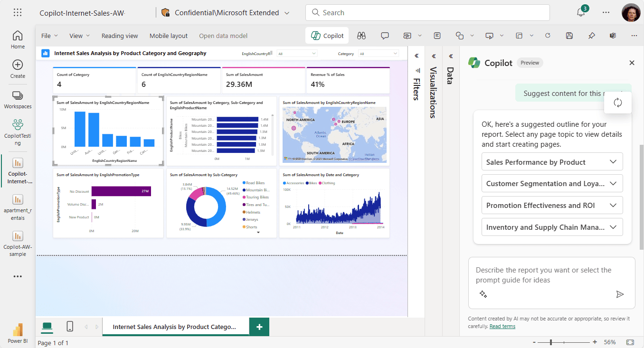Image resolution: width=644 pixels, height=348 pixels.
Task: Switch to mobile preview at the bottom
Action: coord(69,326)
